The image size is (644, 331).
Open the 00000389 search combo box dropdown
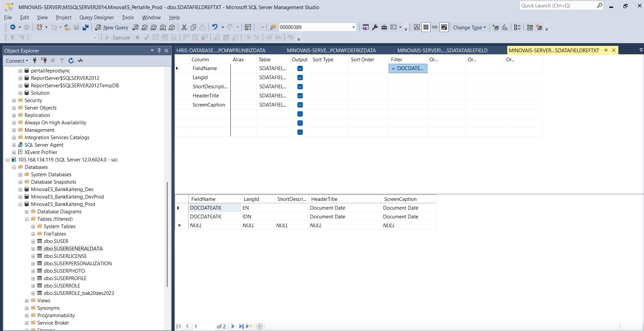click(x=353, y=27)
